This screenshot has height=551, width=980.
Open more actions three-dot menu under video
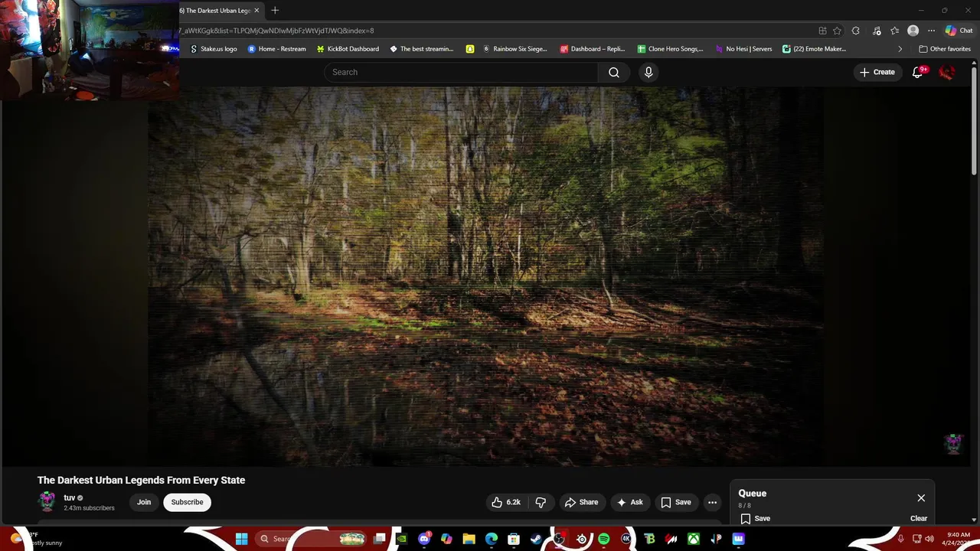712,502
